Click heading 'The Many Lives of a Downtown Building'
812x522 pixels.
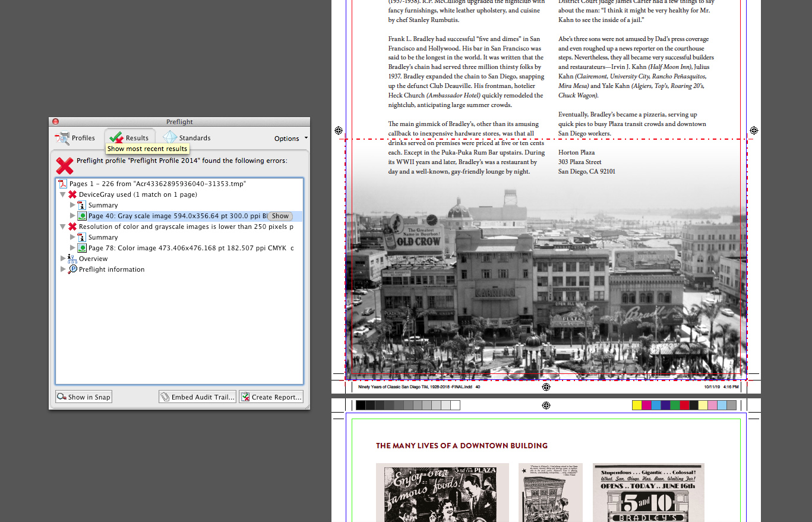(x=462, y=446)
